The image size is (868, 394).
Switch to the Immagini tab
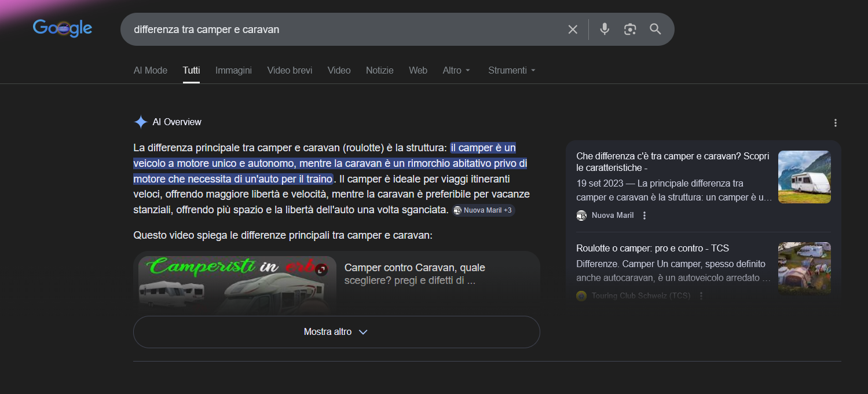coord(233,71)
